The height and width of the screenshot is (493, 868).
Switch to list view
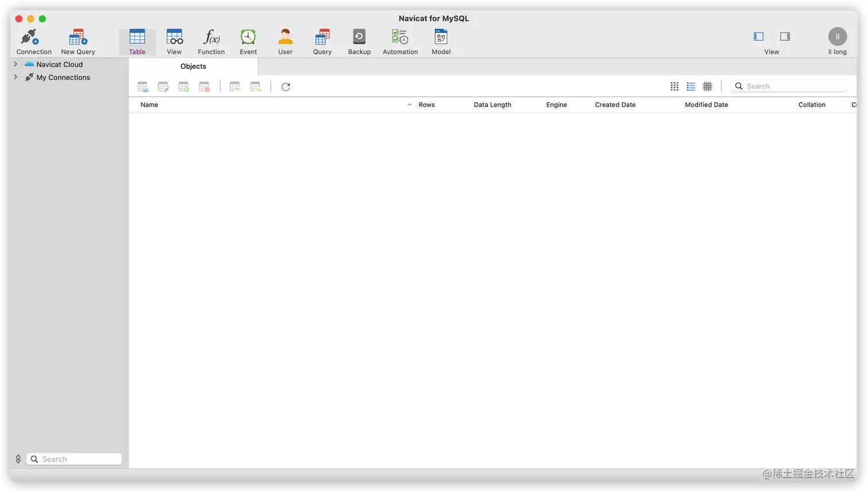(691, 86)
